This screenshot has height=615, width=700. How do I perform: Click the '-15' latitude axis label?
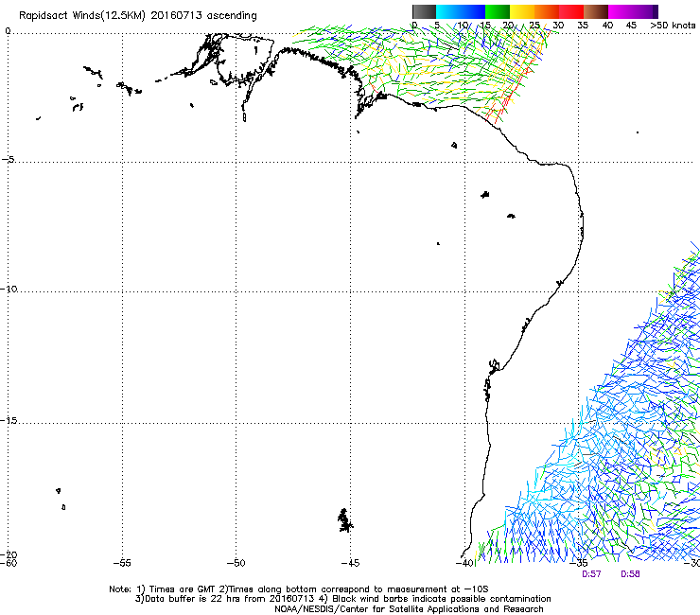(9, 421)
